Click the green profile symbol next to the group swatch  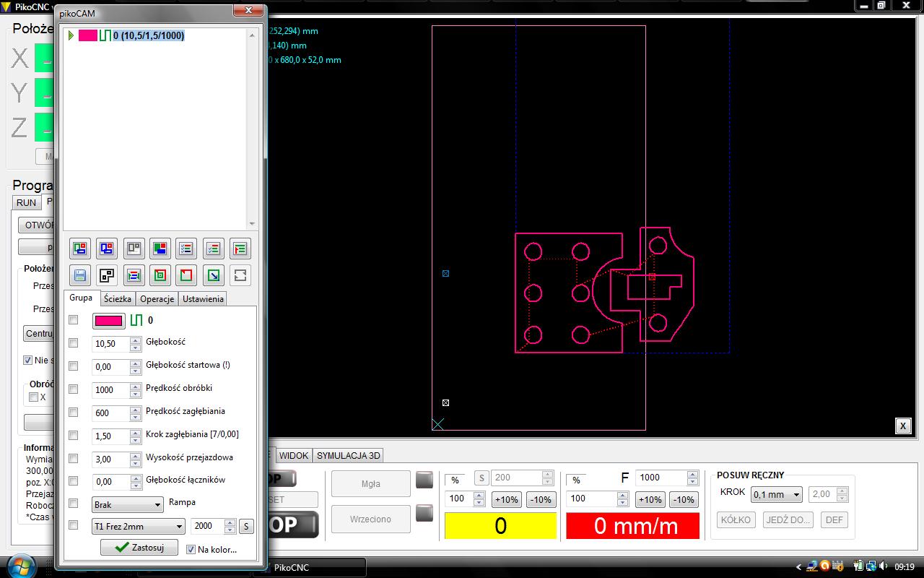[136, 320]
